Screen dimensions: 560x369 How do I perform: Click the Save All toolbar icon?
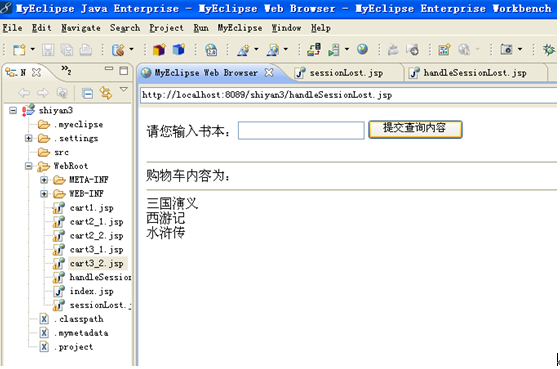67,50
